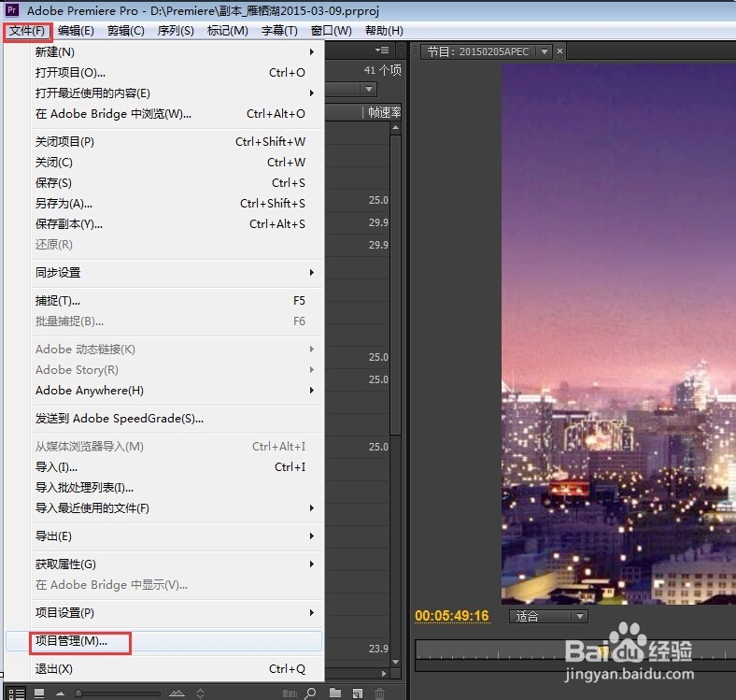Expand the 导出(E) submenu
The height and width of the screenshot is (700, 736).
[x=176, y=536]
